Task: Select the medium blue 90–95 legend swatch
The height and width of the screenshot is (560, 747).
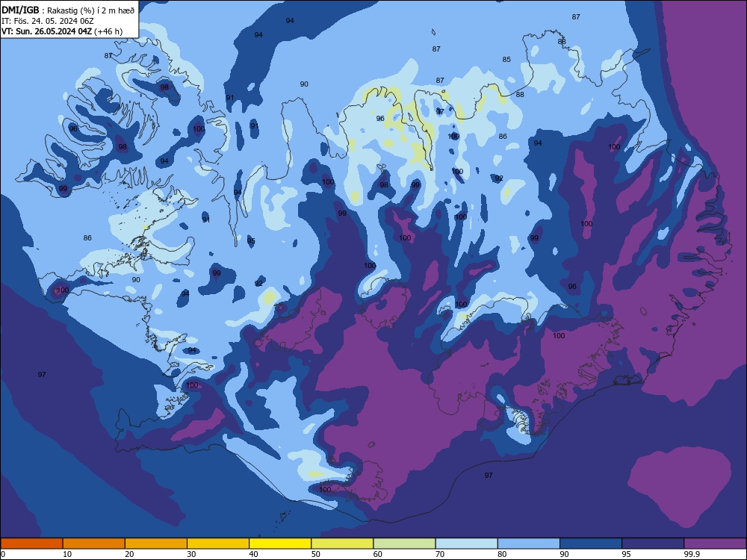Action: (x=591, y=544)
